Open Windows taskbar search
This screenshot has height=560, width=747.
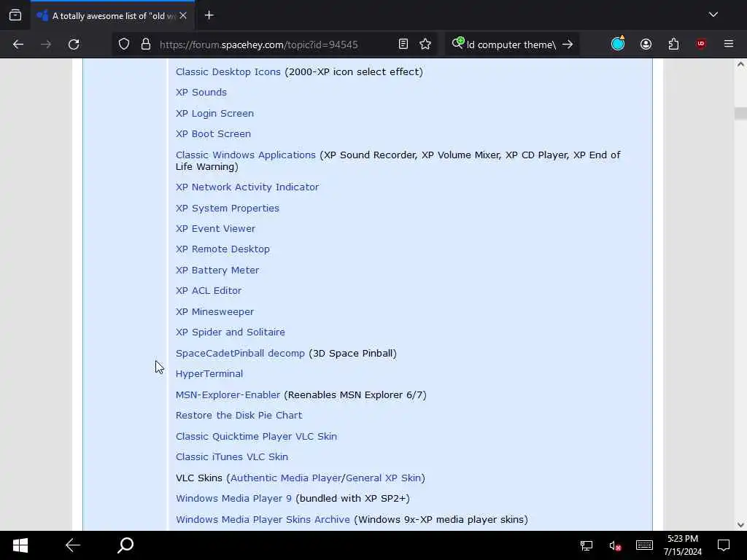point(125,545)
